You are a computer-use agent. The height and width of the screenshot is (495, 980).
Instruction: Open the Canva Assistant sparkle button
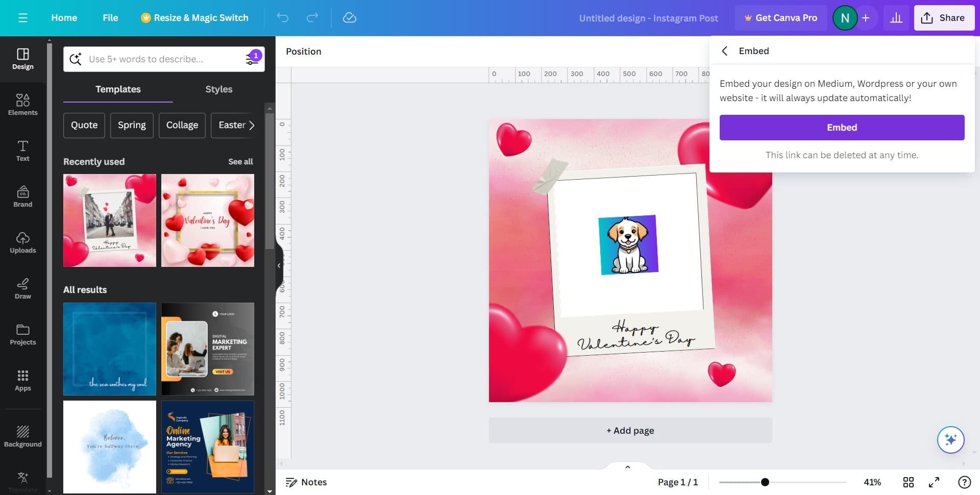tap(950, 439)
